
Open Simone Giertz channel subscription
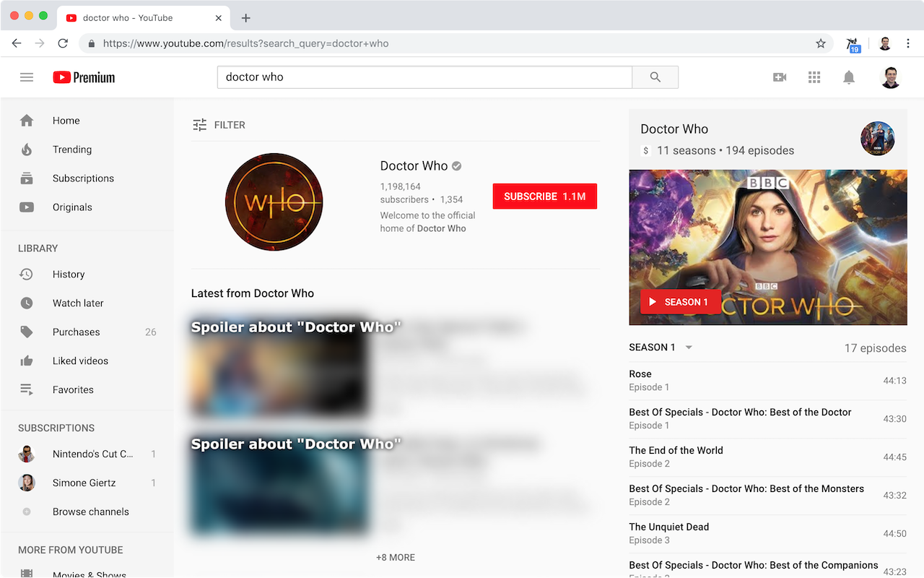tap(87, 483)
